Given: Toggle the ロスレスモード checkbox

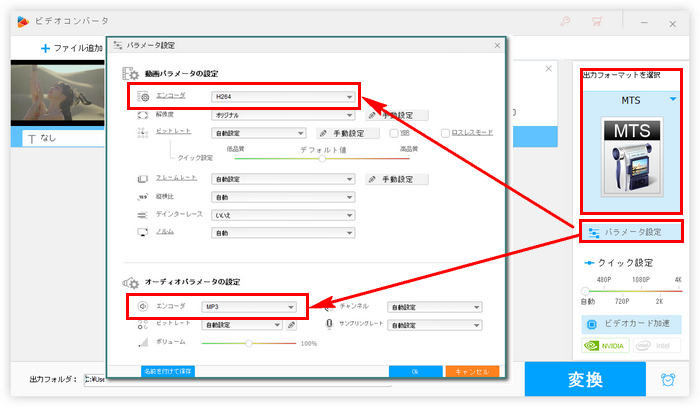Looking at the screenshot, I should pos(445,132).
